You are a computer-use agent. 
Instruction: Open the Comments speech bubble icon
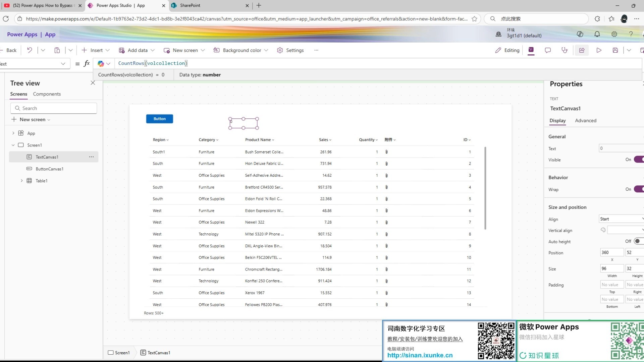pyautogui.click(x=548, y=50)
